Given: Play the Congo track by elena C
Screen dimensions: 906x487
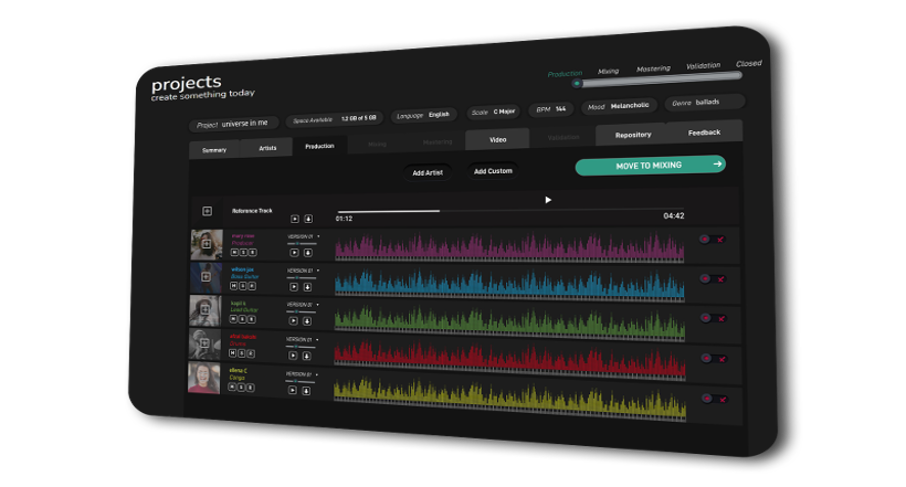Looking at the screenshot, I should 294,390.
